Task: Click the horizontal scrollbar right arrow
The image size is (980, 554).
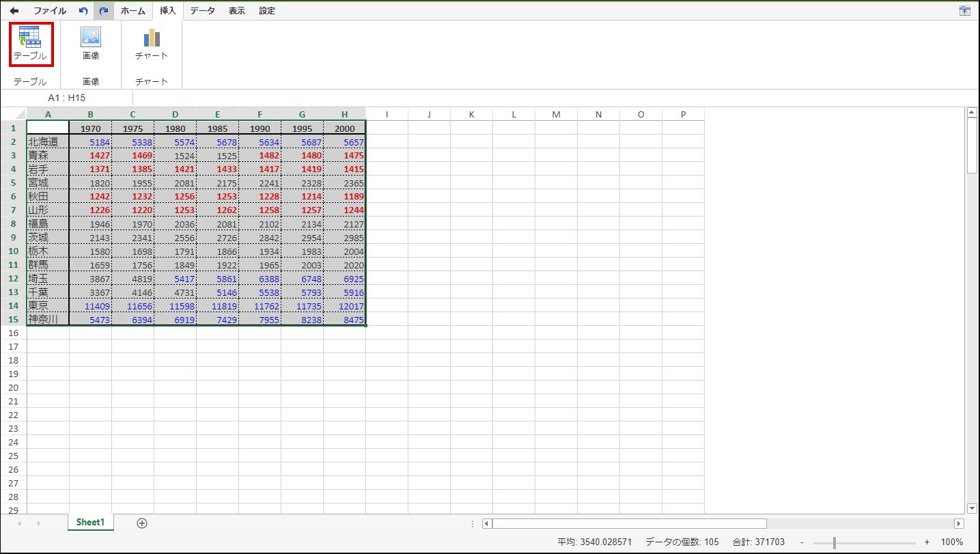Action: click(959, 524)
